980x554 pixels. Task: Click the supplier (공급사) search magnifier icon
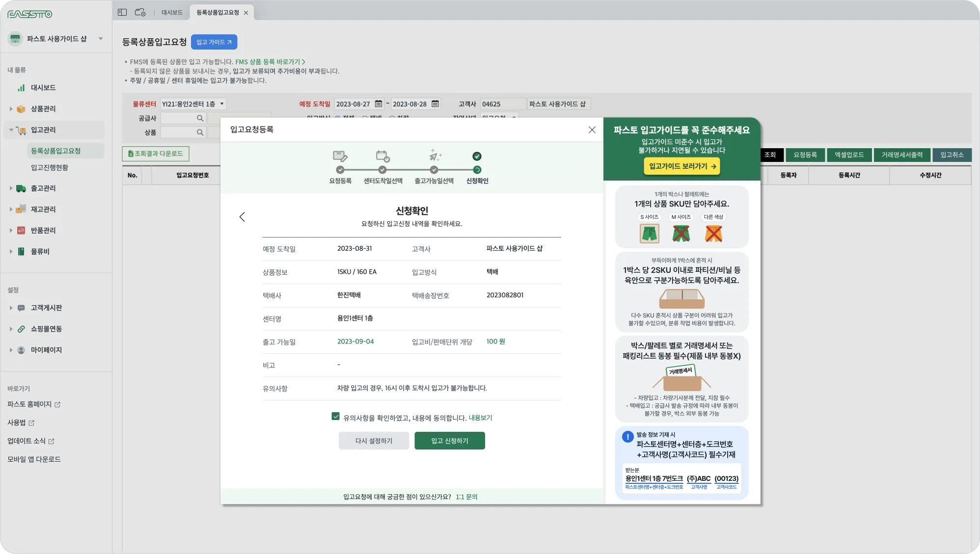click(200, 118)
